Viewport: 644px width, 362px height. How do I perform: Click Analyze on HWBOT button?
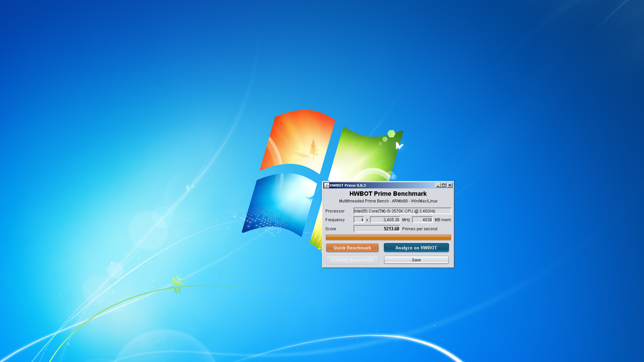[x=416, y=248]
